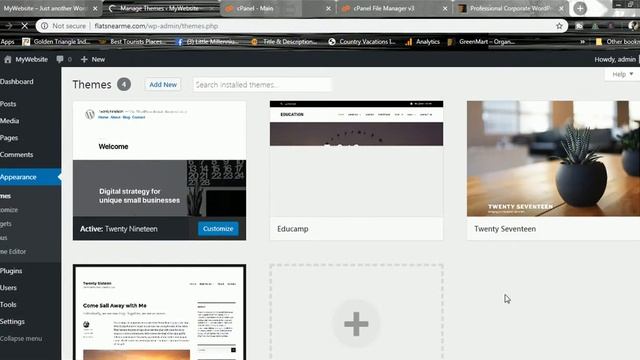Click the browser address bar URL
The height and width of the screenshot is (360, 640).
(x=156, y=26)
